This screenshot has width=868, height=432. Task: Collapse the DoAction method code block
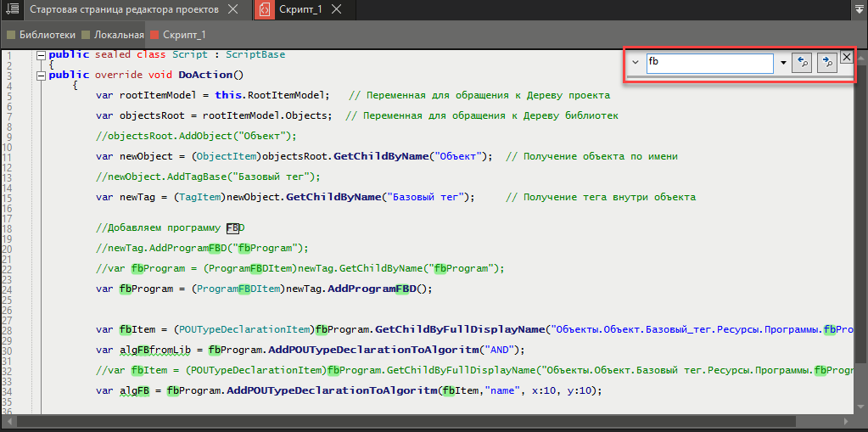point(40,76)
